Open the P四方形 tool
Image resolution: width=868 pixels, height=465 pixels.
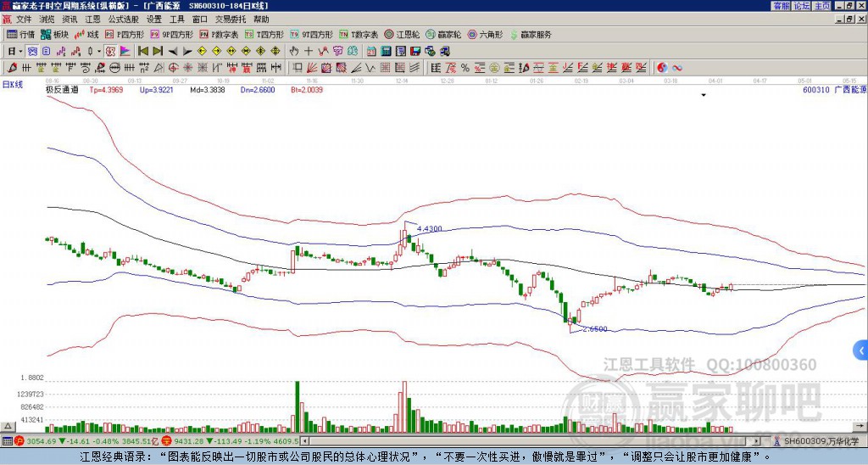point(125,34)
